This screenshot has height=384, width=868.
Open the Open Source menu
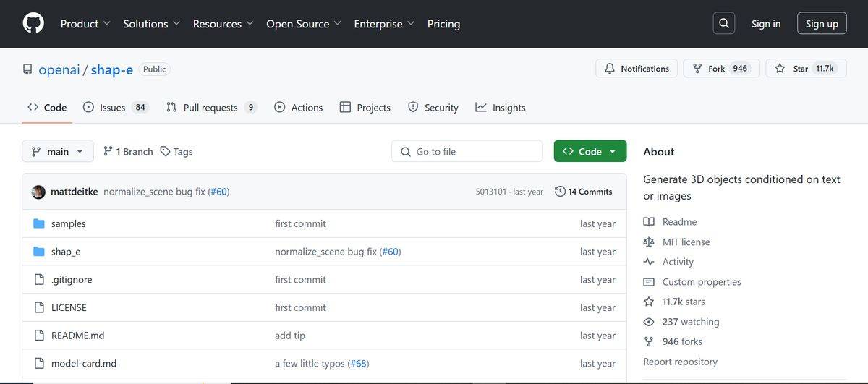(304, 24)
